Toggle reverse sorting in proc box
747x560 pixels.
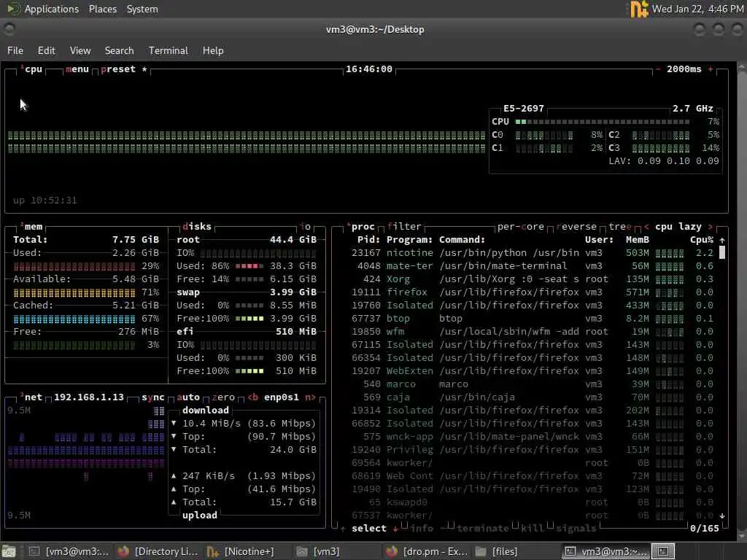[x=576, y=227]
